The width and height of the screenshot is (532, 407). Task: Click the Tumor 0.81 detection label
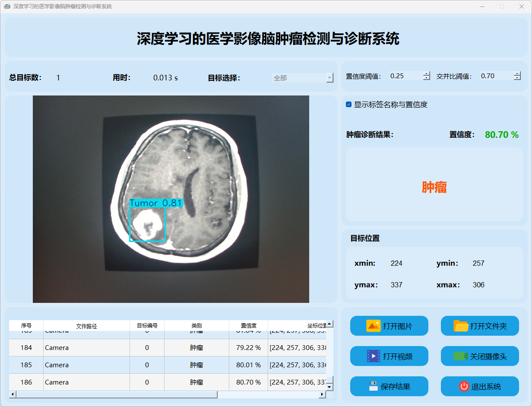click(x=156, y=203)
